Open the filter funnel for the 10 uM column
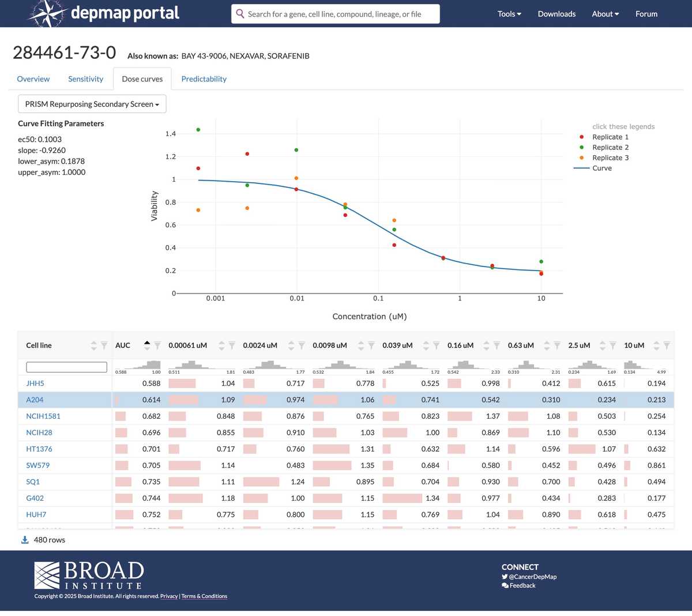 [x=667, y=345]
